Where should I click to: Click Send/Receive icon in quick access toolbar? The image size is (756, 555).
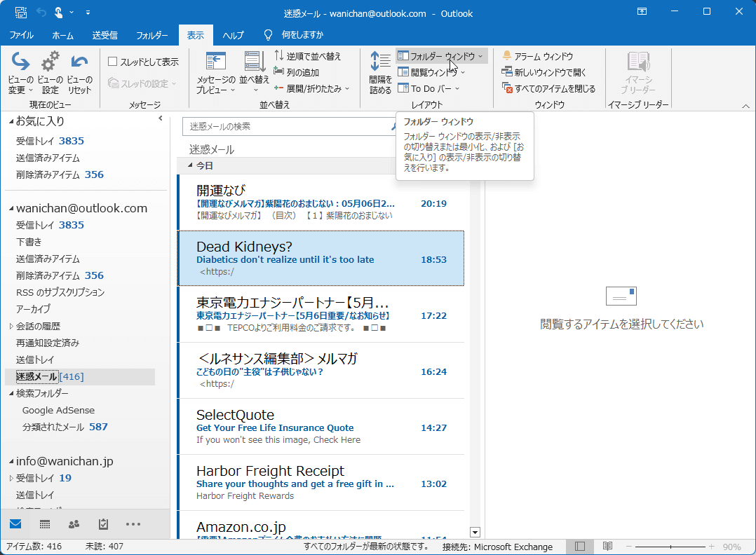[x=21, y=13]
